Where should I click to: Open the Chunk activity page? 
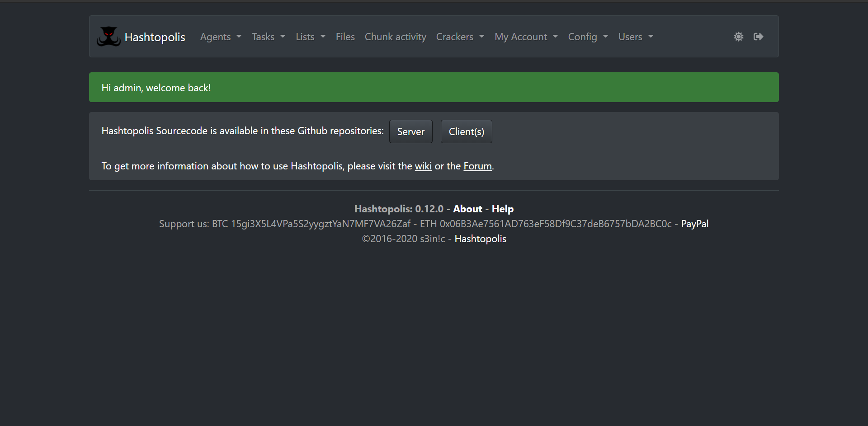395,37
